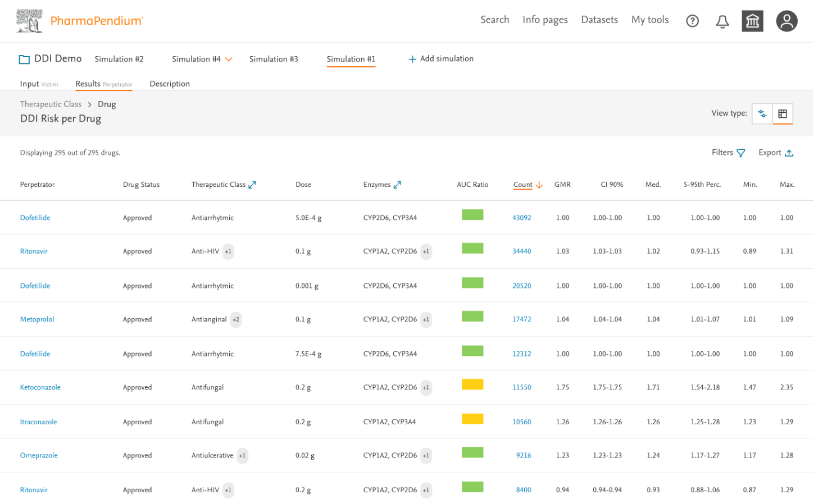Open Simulation #4 dropdown chevron
The image size is (814, 504).
[x=229, y=59]
